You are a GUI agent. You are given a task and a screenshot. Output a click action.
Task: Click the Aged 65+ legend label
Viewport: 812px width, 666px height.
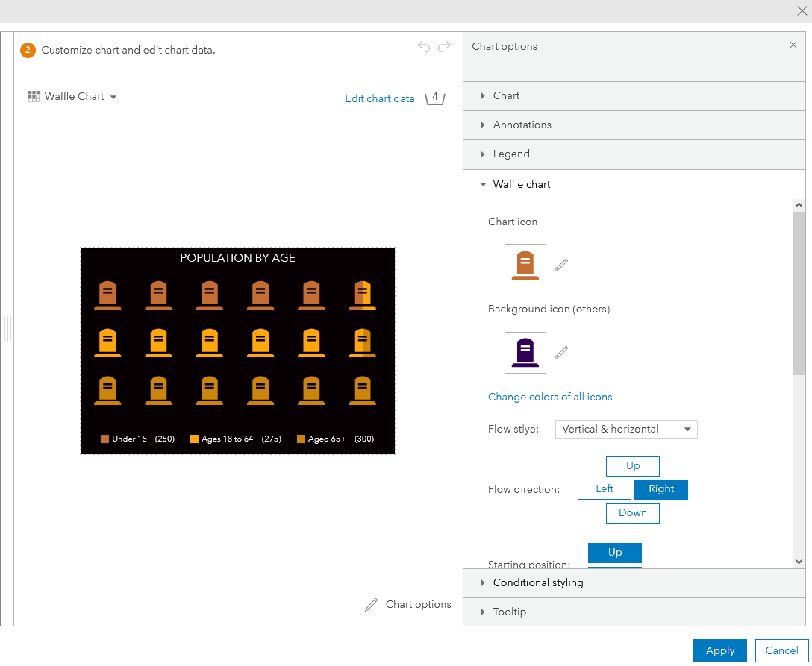point(327,439)
